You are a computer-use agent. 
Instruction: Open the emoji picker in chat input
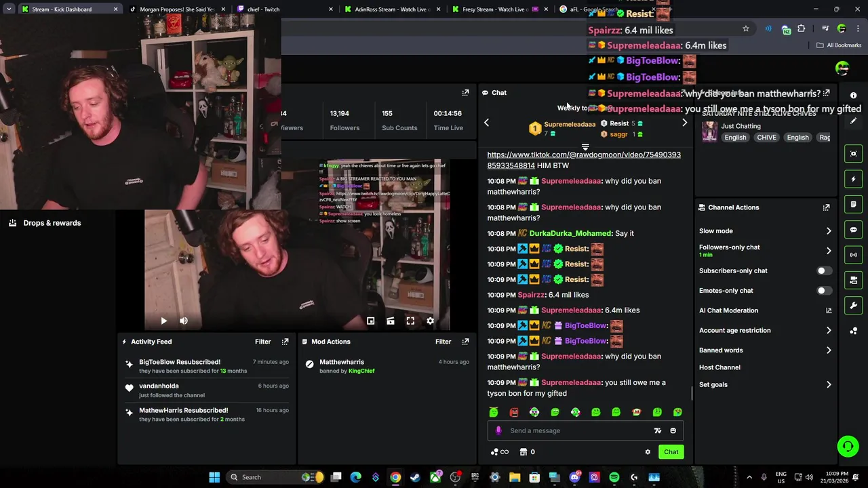673,430
